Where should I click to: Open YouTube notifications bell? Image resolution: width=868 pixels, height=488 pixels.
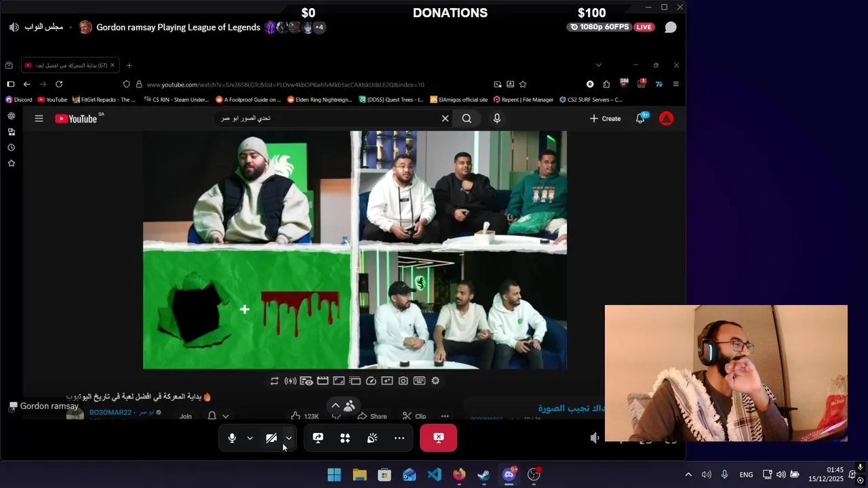click(640, 119)
